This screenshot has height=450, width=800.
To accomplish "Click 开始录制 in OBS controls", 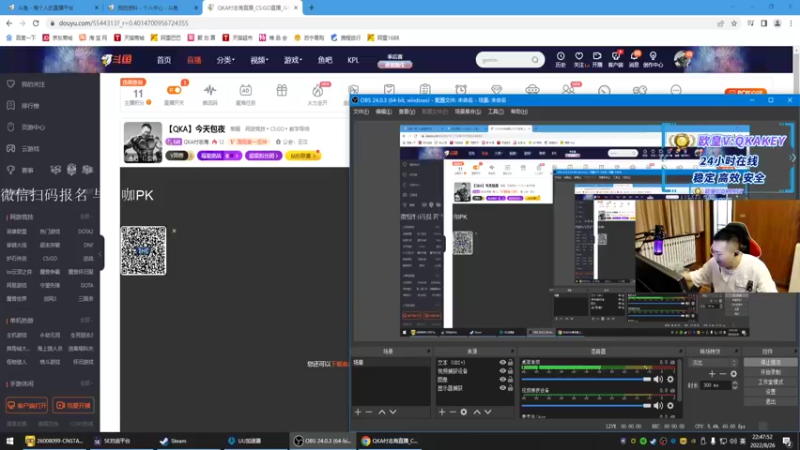I will coord(770,372).
